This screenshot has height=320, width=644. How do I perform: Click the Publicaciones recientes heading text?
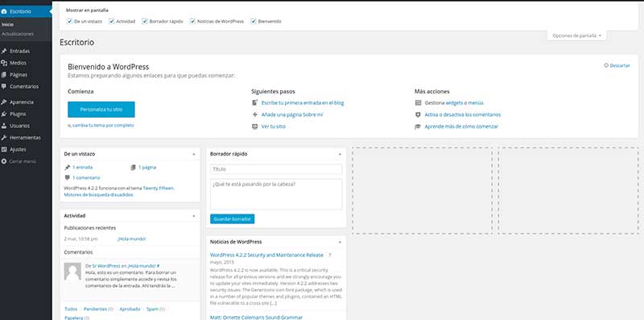coord(90,228)
